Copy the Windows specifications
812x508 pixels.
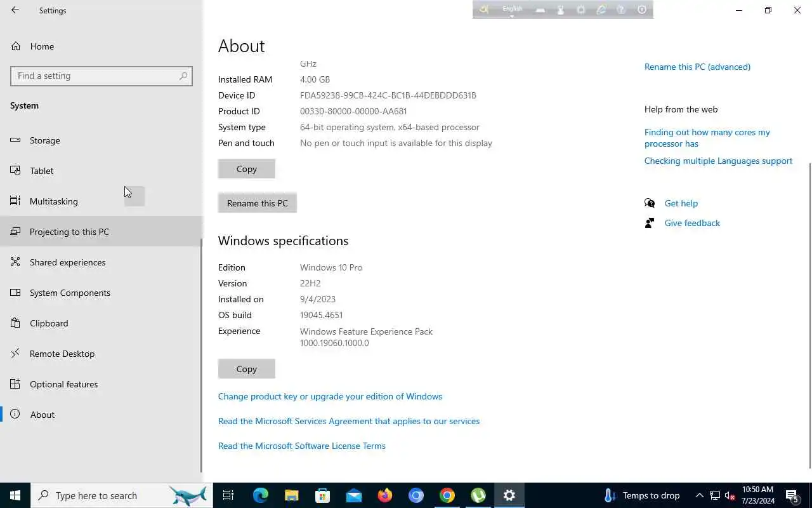[247, 369]
